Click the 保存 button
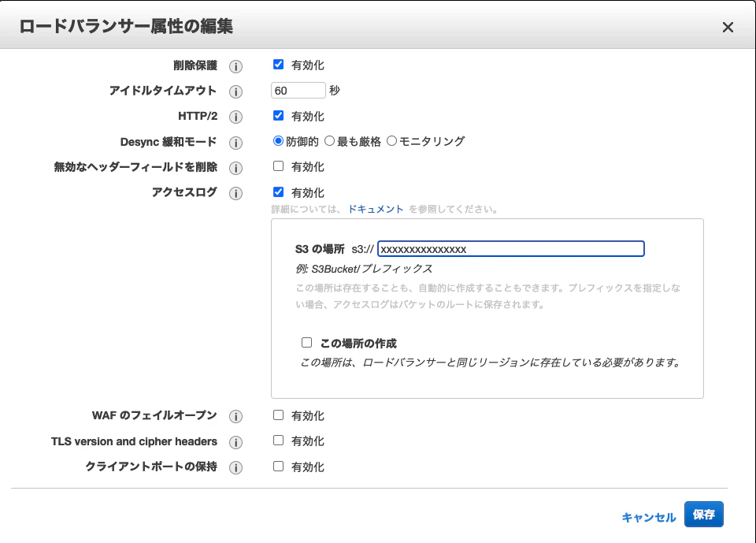Image resolution: width=756 pixels, height=543 pixels. click(x=704, y=514)
